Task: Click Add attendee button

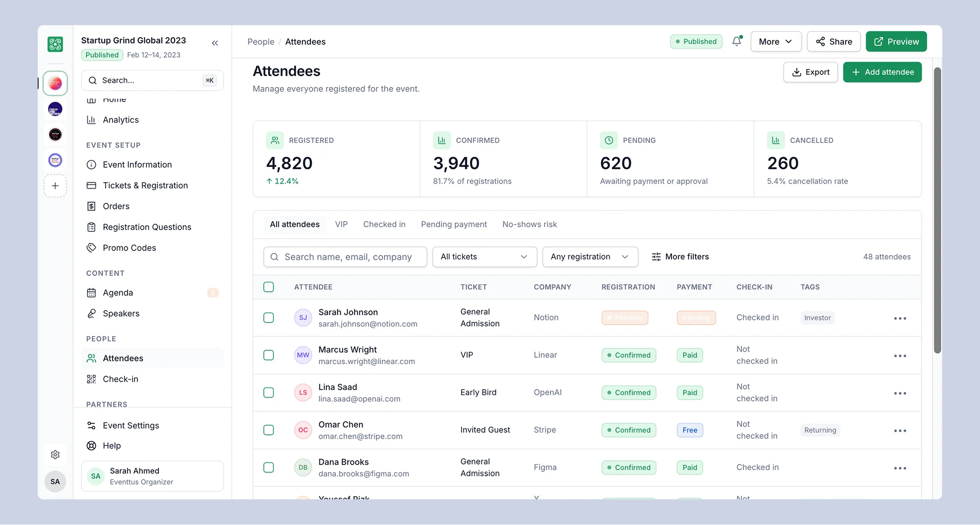Action: point(882,72)
